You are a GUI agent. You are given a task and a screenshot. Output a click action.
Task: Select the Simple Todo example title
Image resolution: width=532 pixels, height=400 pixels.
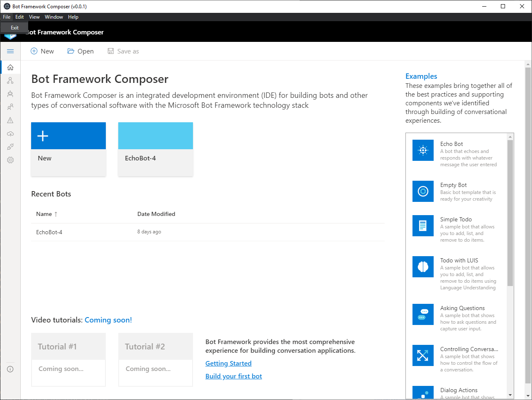456,219
